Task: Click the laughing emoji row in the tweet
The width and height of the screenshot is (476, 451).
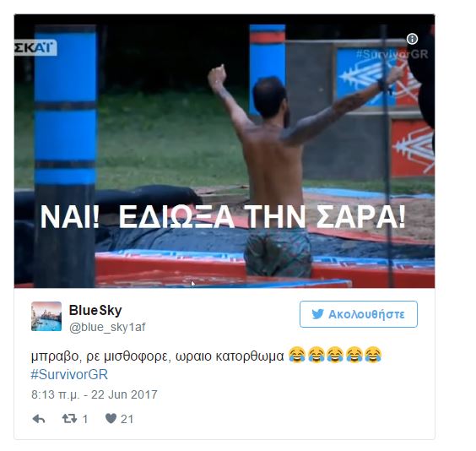Action: [335, 355]
